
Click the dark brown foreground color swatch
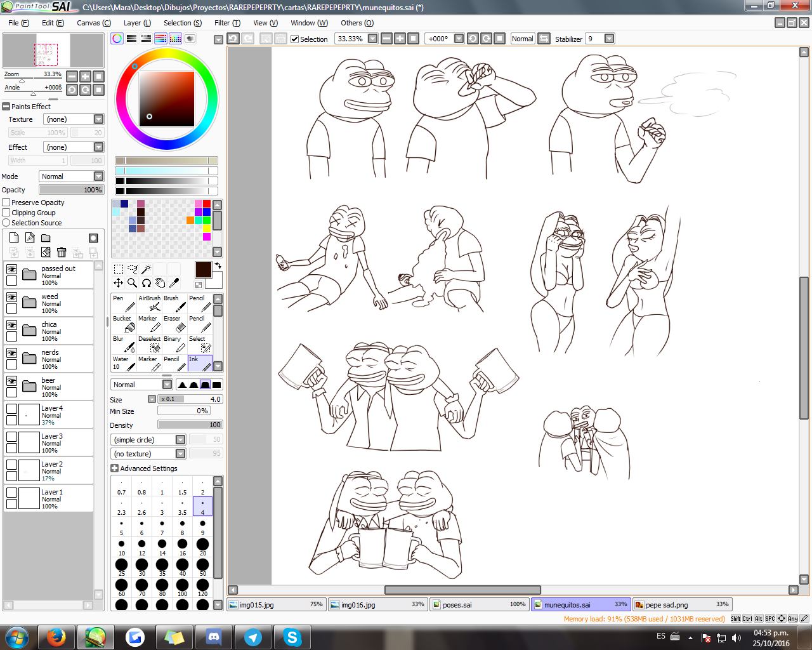(203, 270)
